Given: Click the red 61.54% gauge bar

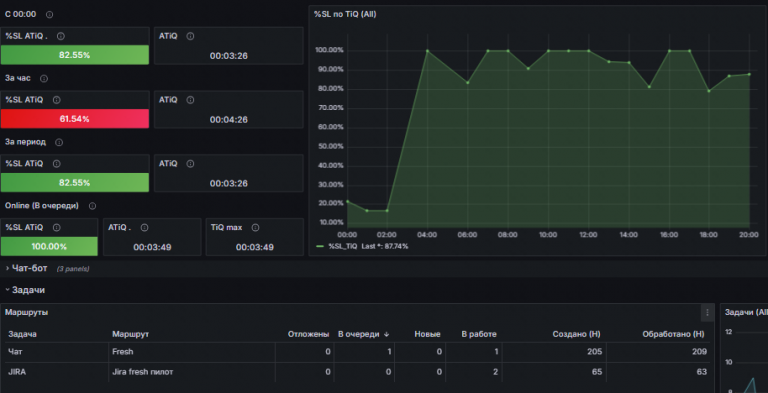Looking at the screenshot, I should (x=74, y=119).
